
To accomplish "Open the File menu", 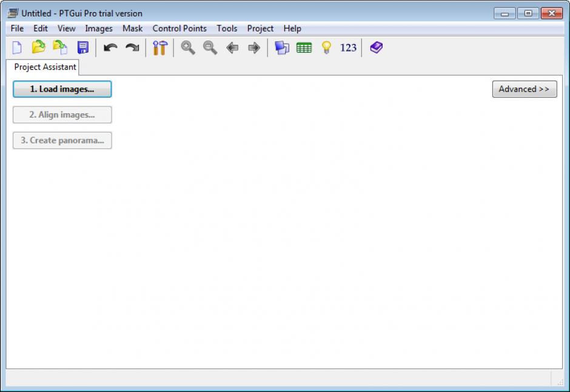I will [x=17, y=28].
